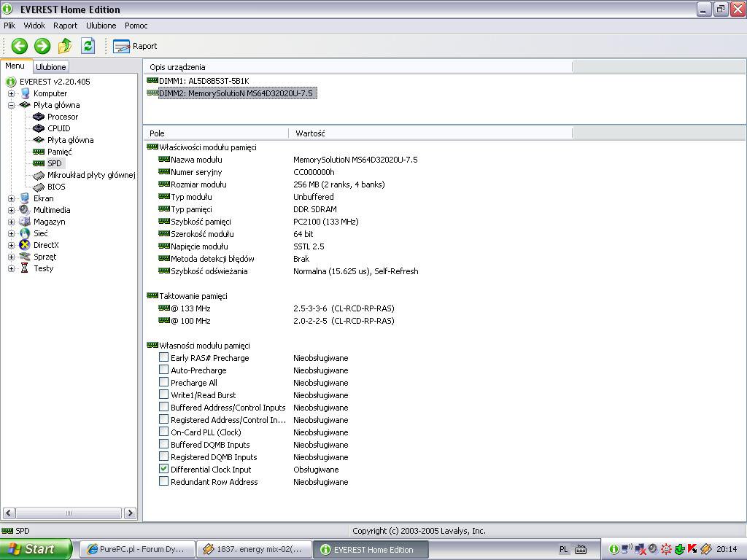Select the Pamięć tree item
This screenshot has height=560, width=747.
tap(60, 152)
